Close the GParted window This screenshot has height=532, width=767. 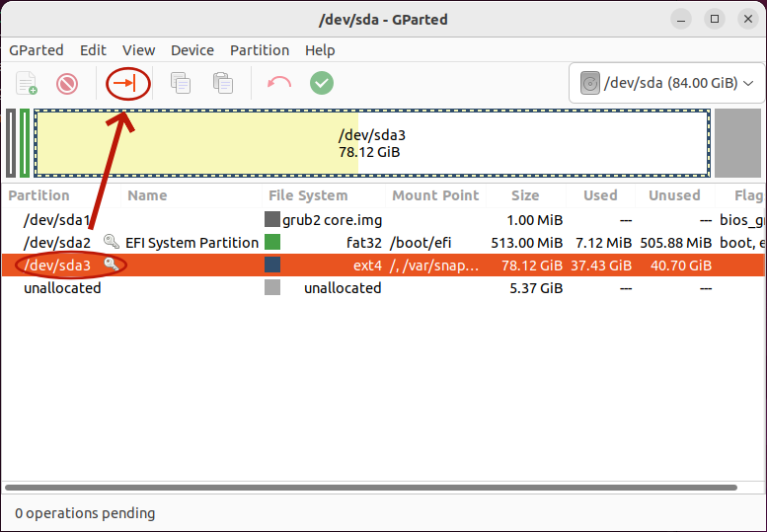click(748, 20)
